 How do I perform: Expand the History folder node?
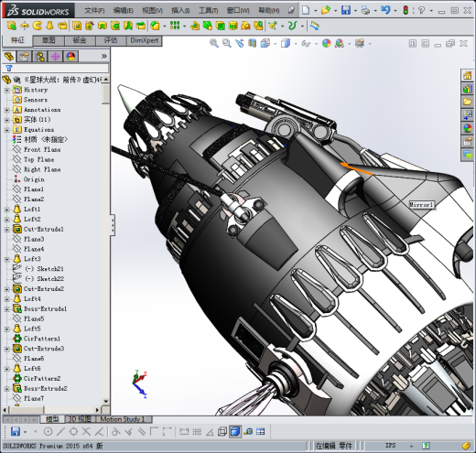(6, 90)
